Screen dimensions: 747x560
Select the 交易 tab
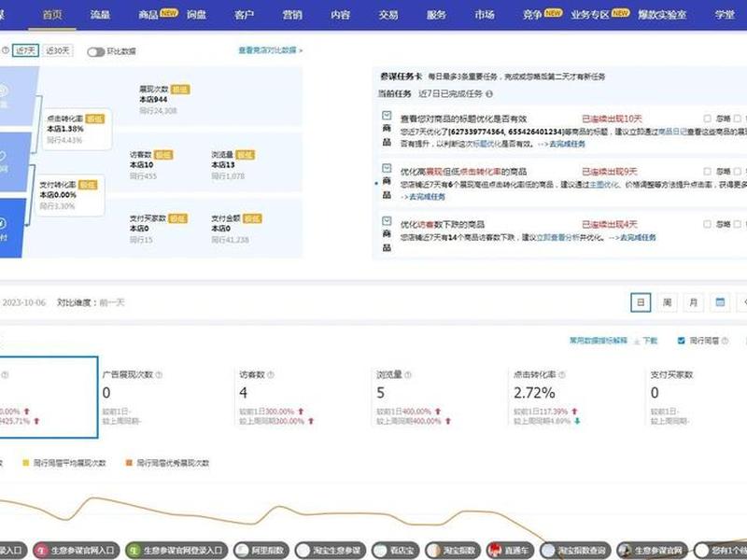point(388,15)
